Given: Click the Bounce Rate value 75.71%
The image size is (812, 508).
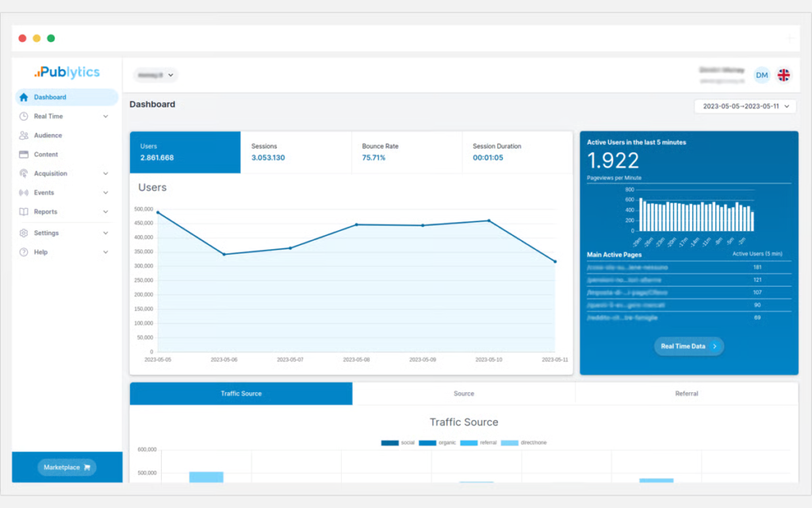Looking at the screenshot, I should coord(373,158).
